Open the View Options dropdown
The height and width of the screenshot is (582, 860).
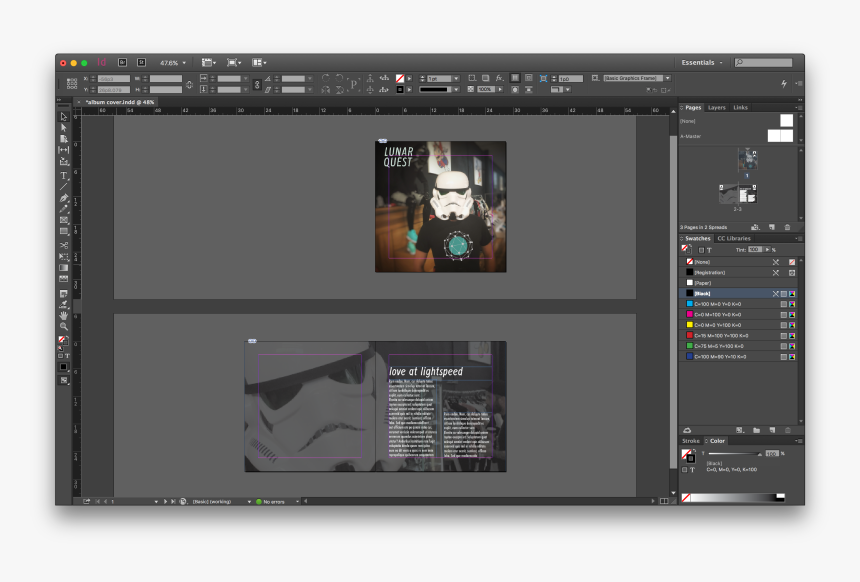(x=208, y=63)
